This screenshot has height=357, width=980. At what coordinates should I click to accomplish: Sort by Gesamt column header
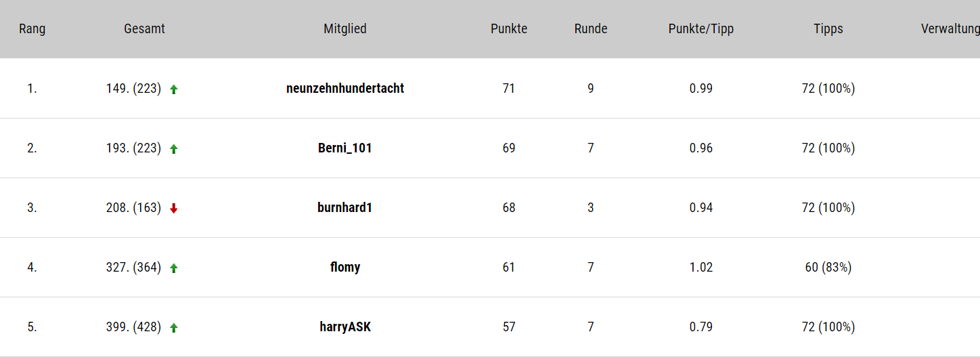[x=144, y=28]
